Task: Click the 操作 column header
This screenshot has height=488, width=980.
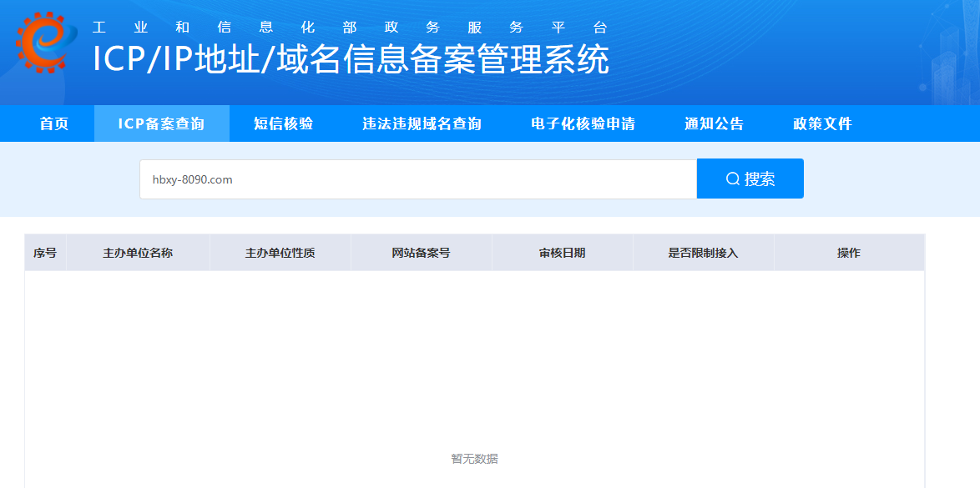Action: pyautogui.click(x=848, y=253)
